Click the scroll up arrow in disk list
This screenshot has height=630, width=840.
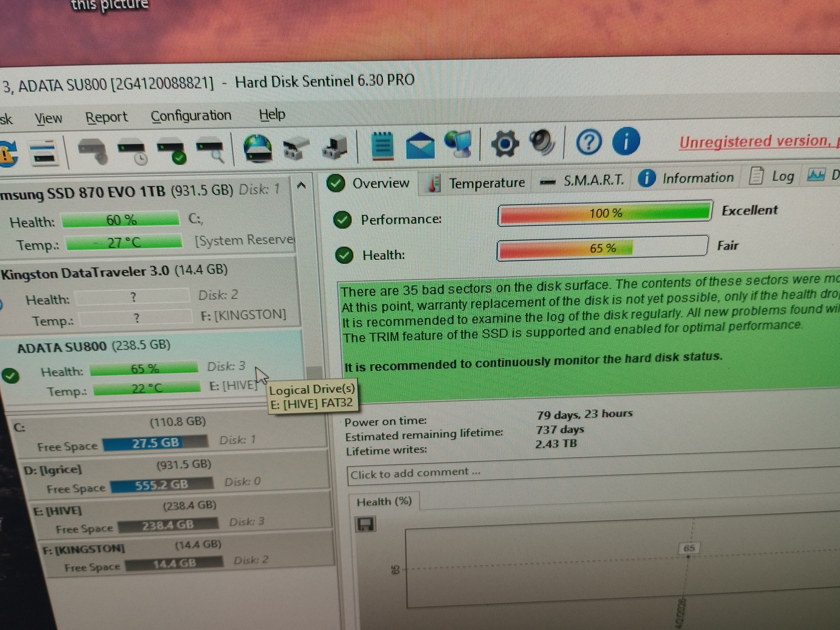(301, 185)
